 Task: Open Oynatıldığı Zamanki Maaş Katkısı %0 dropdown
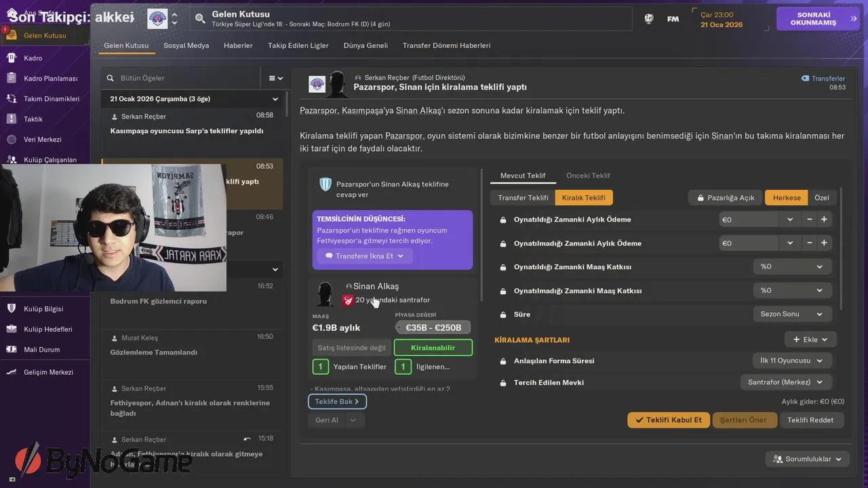(x=792, y=266)
